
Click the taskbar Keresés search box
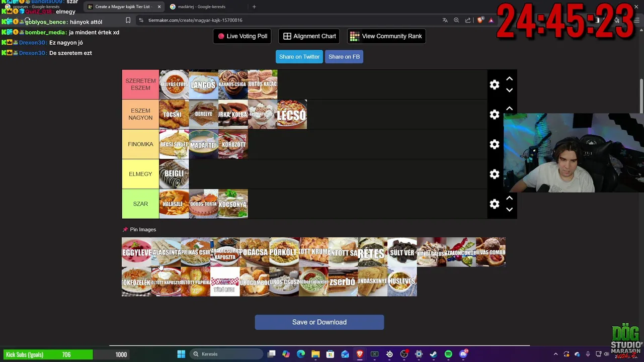[x=226, y=354]
